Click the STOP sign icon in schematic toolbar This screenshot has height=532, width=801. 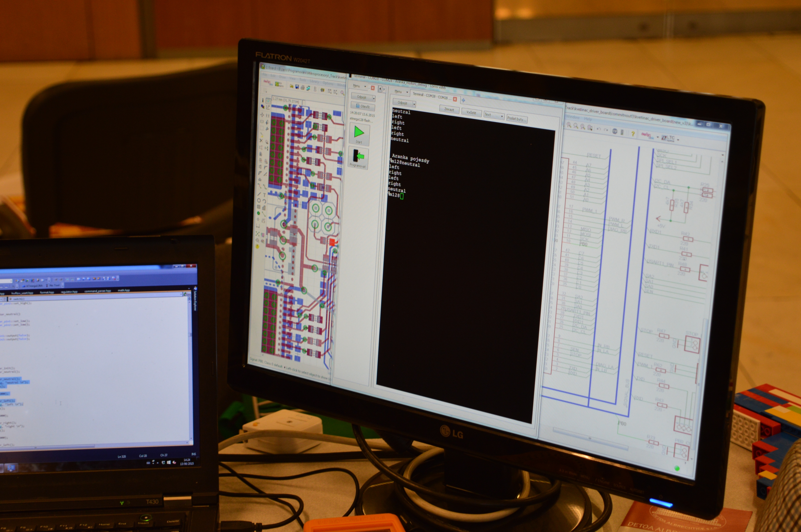615,131
